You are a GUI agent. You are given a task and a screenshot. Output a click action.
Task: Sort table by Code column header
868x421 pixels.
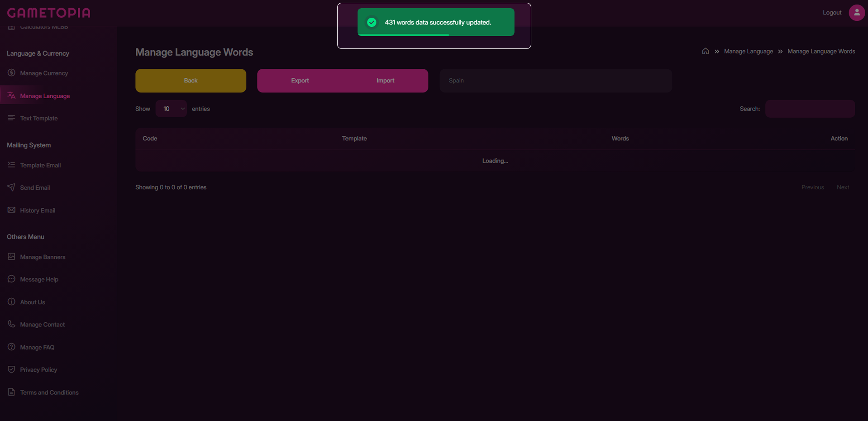pyautogui.click(x=150, y=139)
